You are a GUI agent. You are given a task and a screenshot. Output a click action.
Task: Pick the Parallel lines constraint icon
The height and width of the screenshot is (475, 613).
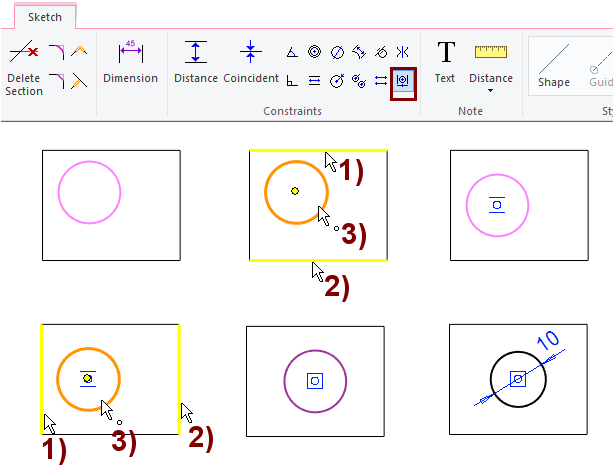(314, 81)
